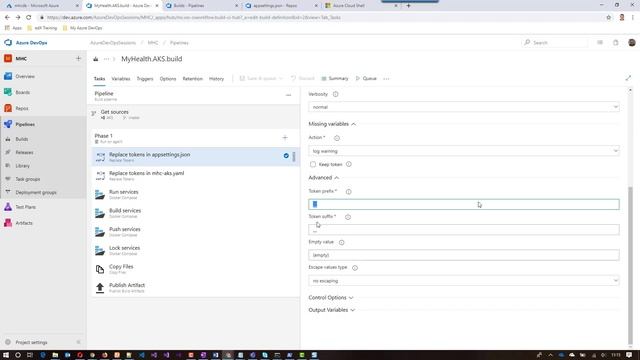
Task: Open the Pipeline ellipsis menu
Action: (x=289, y=95)
